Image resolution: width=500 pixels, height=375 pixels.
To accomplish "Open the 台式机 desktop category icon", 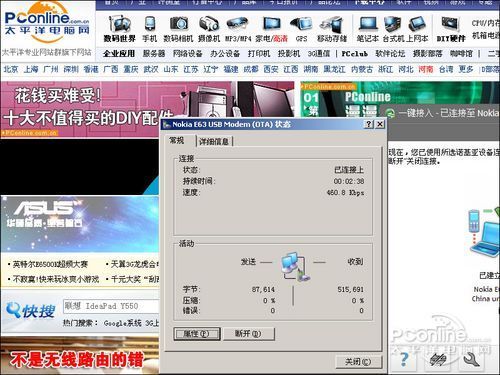I will 392,24.
